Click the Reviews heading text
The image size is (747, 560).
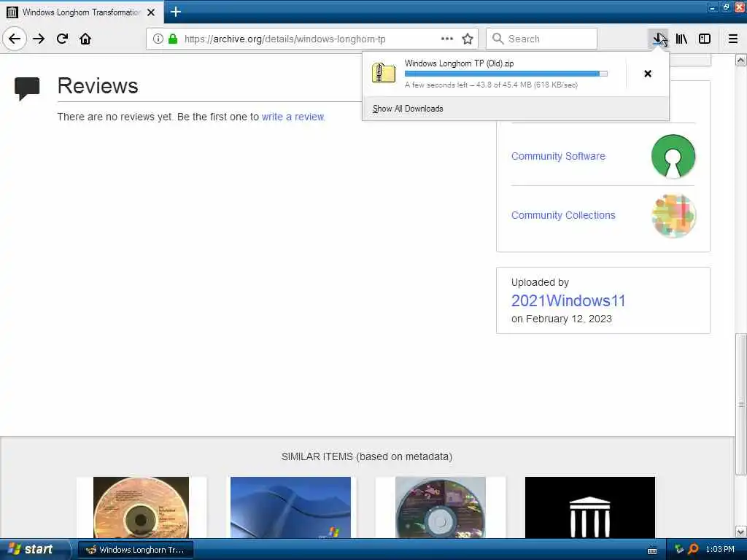tap(98, 86)
